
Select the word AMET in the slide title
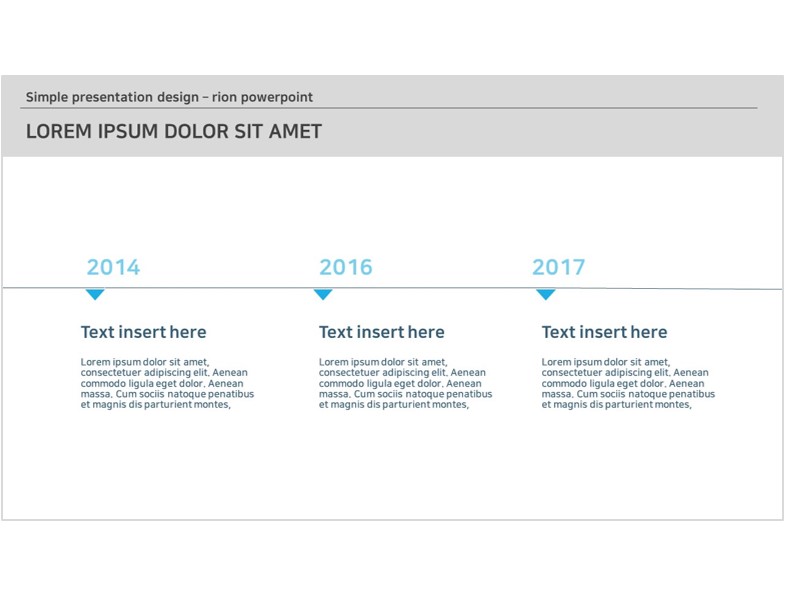click(295, 131)
